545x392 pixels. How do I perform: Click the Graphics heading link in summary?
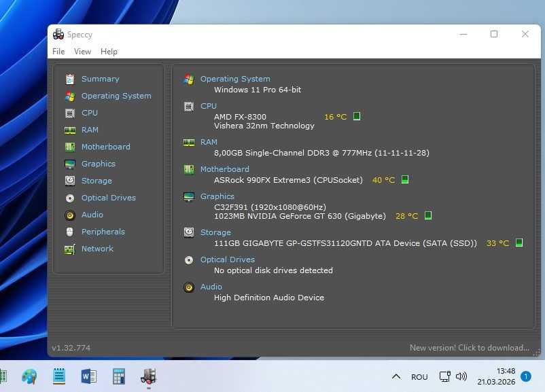click(x=217, y=196)
